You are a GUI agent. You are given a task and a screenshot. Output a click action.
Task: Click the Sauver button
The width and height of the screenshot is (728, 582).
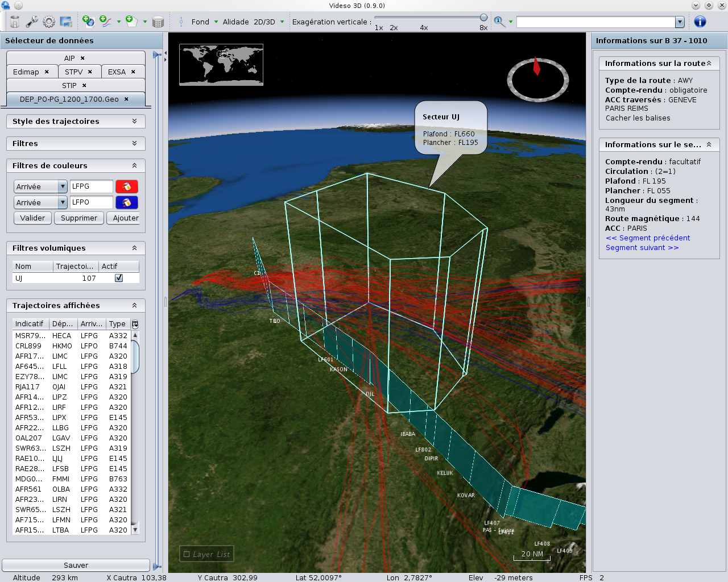click(x=76, y=565)
